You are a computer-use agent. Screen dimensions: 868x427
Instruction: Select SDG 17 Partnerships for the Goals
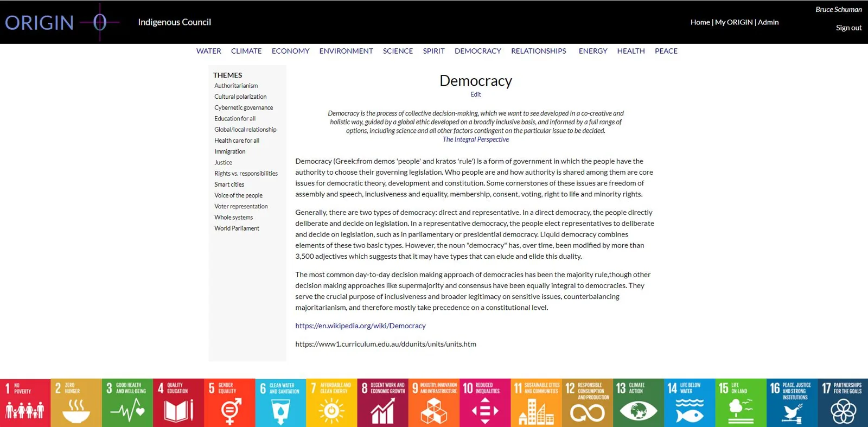(843, 403)
